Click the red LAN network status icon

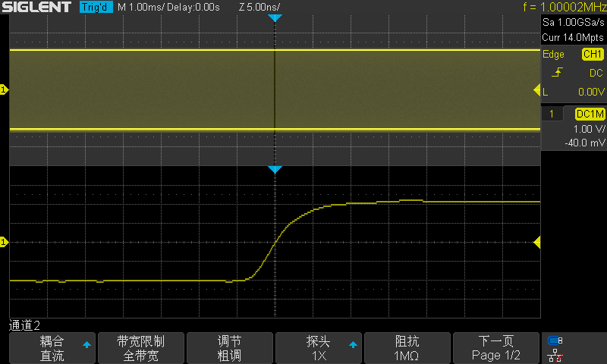point(555,354)
